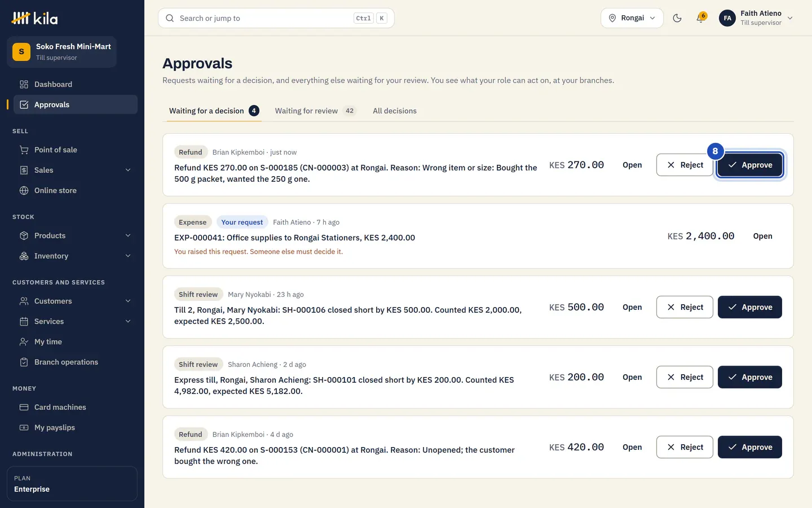
Task: Reject the KES 270.00 refund
Action: [685, 165]
